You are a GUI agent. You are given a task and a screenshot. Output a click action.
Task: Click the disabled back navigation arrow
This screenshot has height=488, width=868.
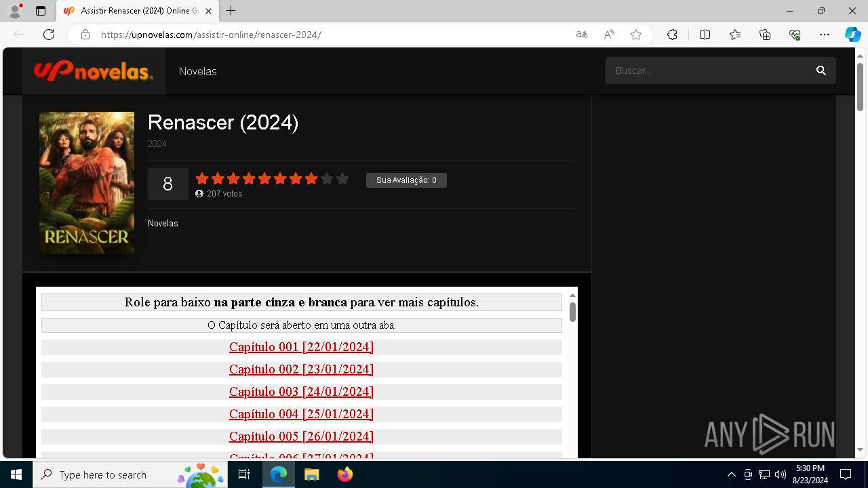coord(19,35)
